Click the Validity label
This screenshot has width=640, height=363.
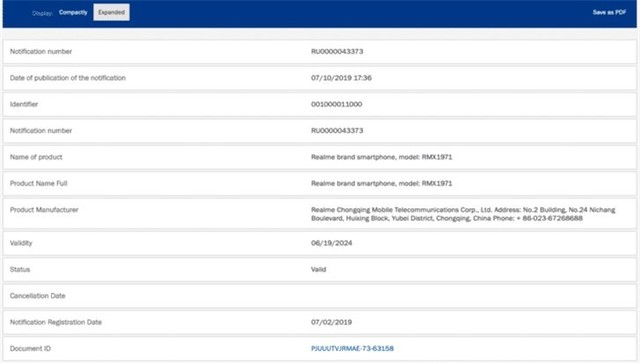(21, 243)
